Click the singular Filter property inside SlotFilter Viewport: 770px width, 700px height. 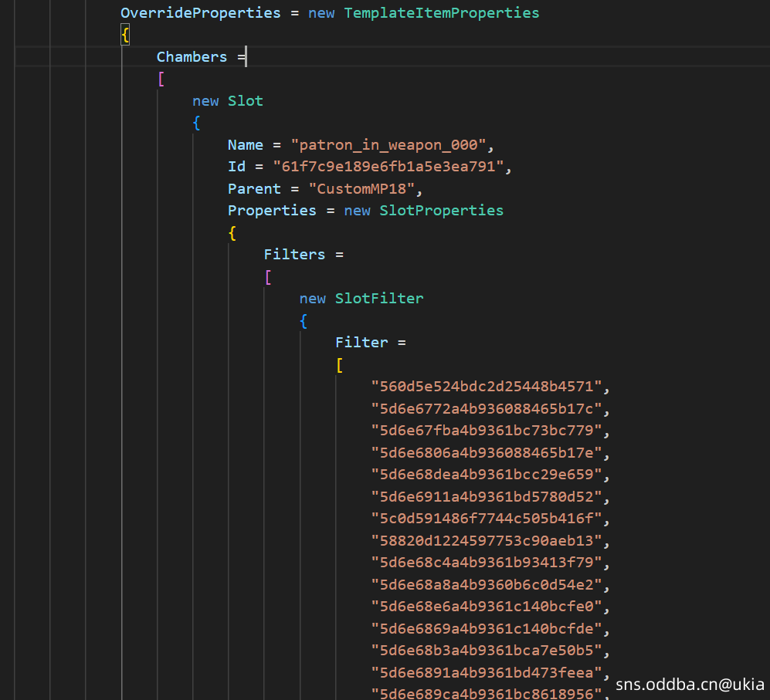361,343
